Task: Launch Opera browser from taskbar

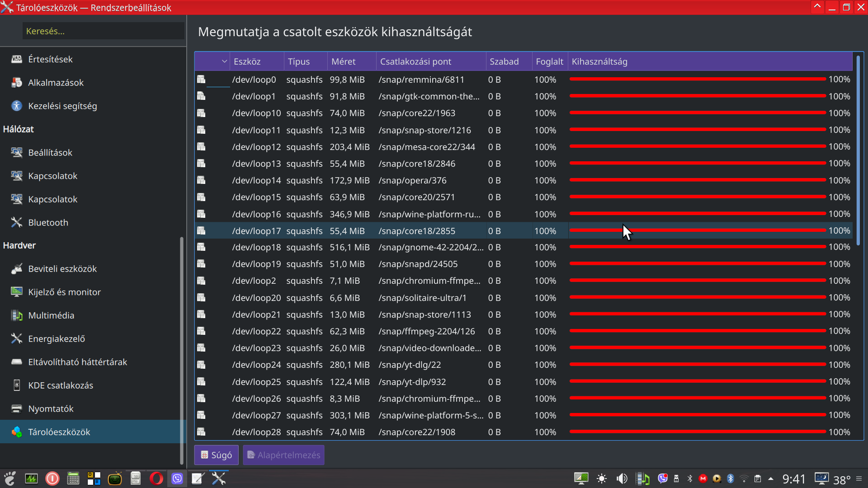Action: click(156, 479)
